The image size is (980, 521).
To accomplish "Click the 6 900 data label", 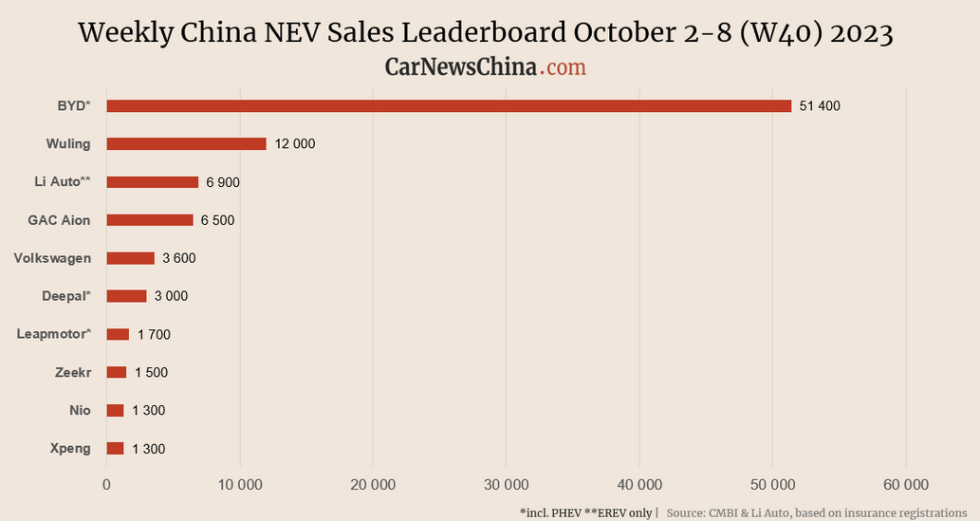I will pyautogui.click(x=223, y=182).
